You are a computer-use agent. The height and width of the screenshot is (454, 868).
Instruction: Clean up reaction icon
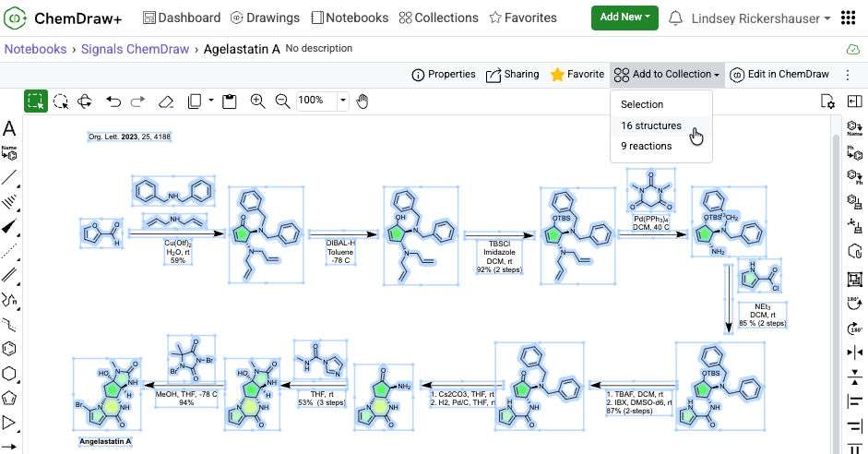tap(855, 226)
